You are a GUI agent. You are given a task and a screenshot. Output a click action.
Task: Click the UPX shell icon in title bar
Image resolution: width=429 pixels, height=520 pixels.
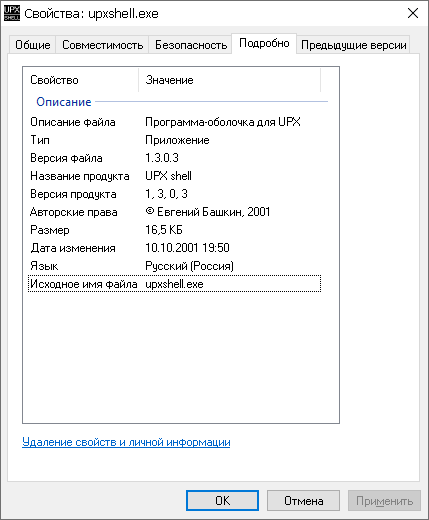(x=12, y=13)
